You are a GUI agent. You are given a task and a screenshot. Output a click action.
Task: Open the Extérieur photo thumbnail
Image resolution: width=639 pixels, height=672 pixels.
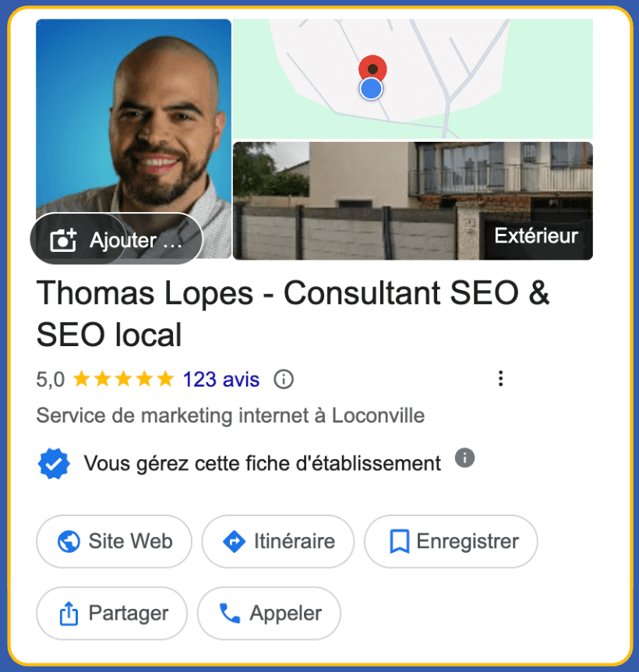(413, 200)
